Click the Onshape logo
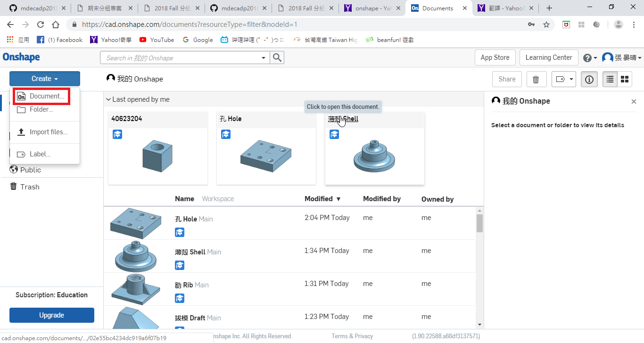 pos(21,57)
